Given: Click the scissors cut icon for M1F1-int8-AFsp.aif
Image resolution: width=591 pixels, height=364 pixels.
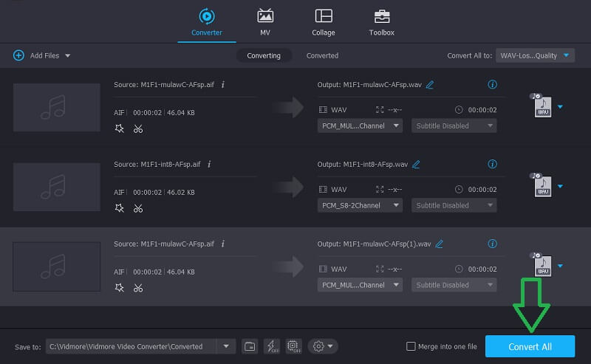Looking at the screenshot, I should click(x=138, y=208).
